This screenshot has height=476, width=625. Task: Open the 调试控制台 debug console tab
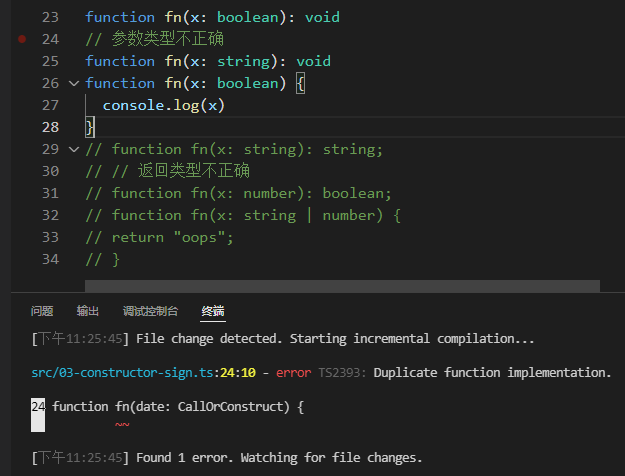pyautogui.click(x=150, y=311)
